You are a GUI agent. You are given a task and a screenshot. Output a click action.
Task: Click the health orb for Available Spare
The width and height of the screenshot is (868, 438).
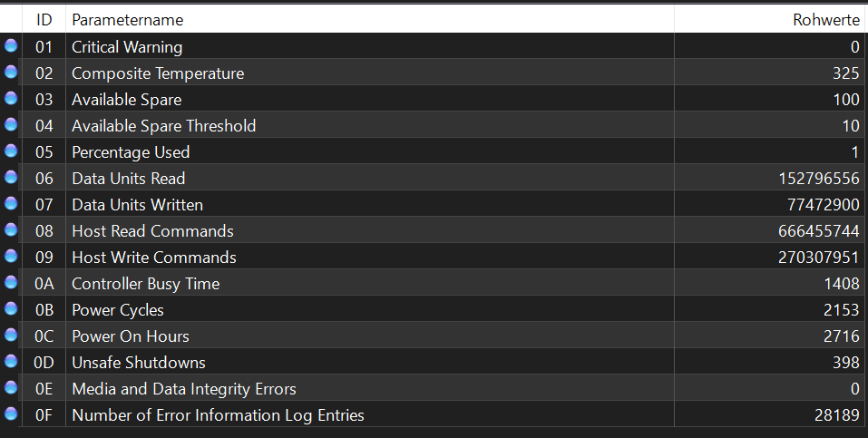(11, 99)
